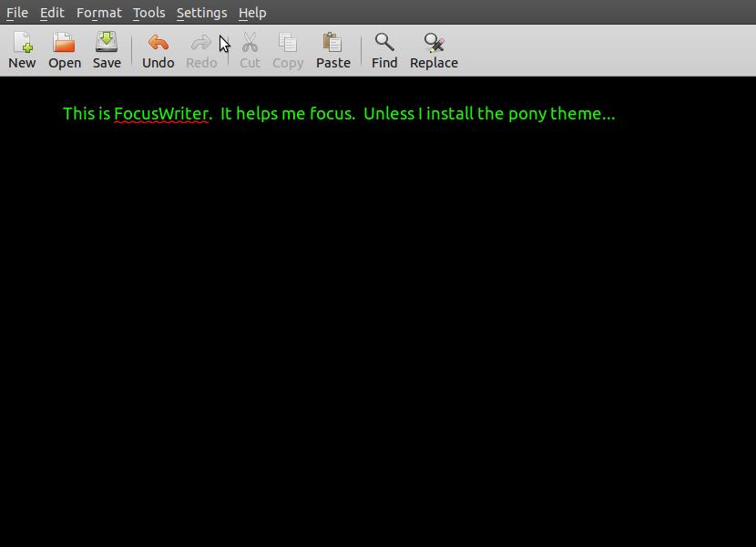Create a new document with New icon
The height and width of the screenshot is (547, 756).
[x=22, y=43]
